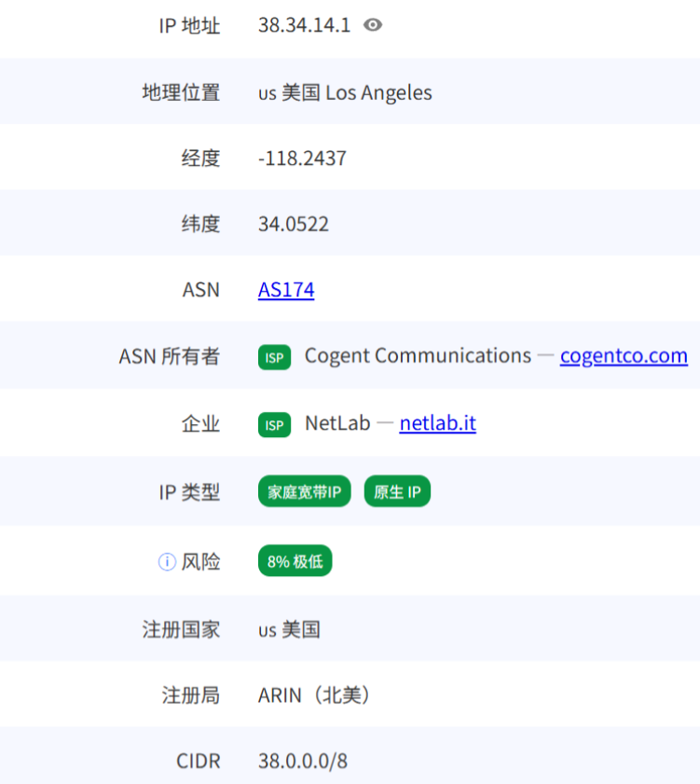700x784 pixels.
Task: Visit the netlab.it link
Action: [437, 423]
